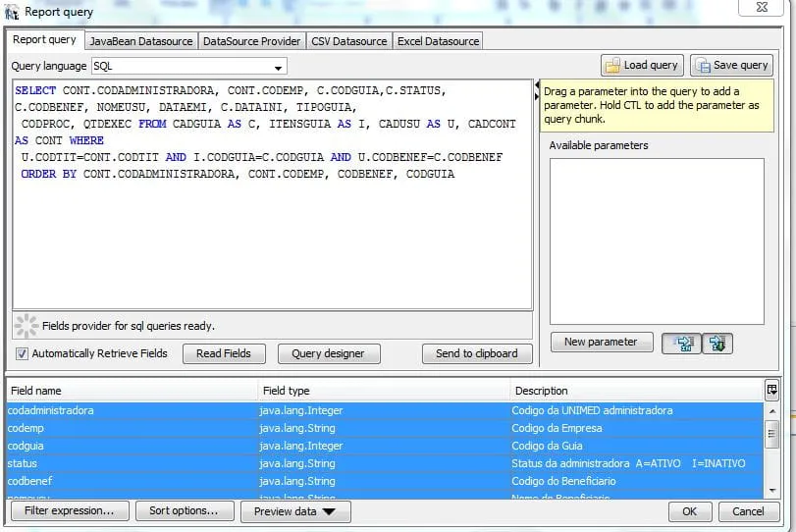Open the DataSource Provider tab
Image resolution: width=796 pixels, height=532 pixels.
[x=252, y=41]
